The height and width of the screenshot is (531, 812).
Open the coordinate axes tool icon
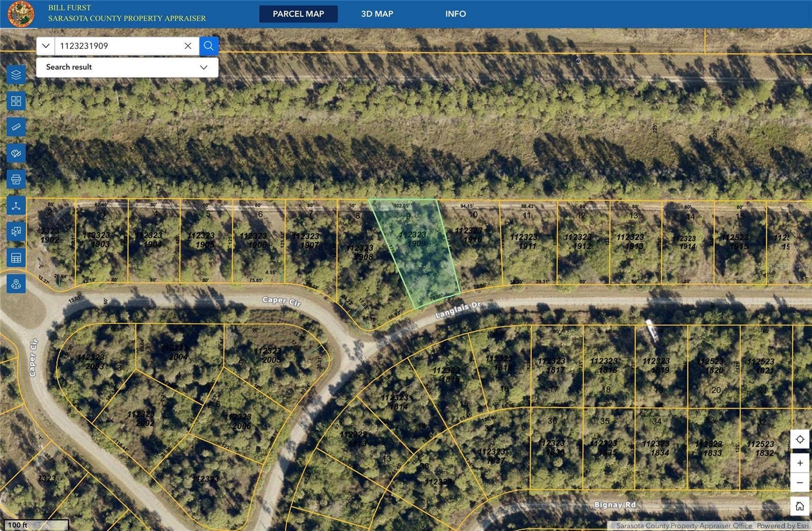coord(16,206)
